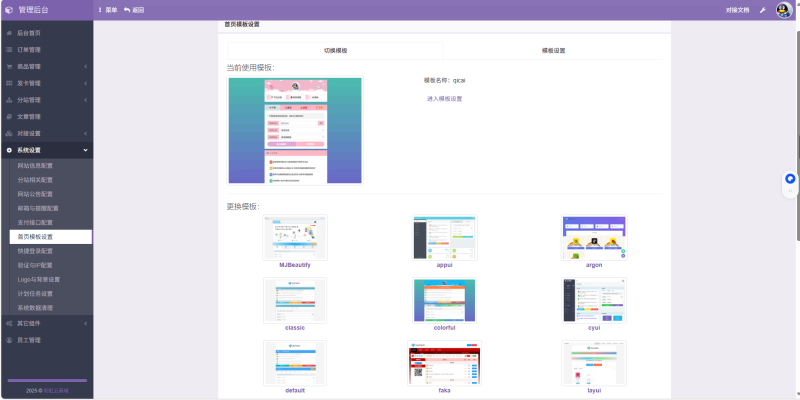
Task: Go back using the 返回 arrow
Action: (x=134, y=10)
